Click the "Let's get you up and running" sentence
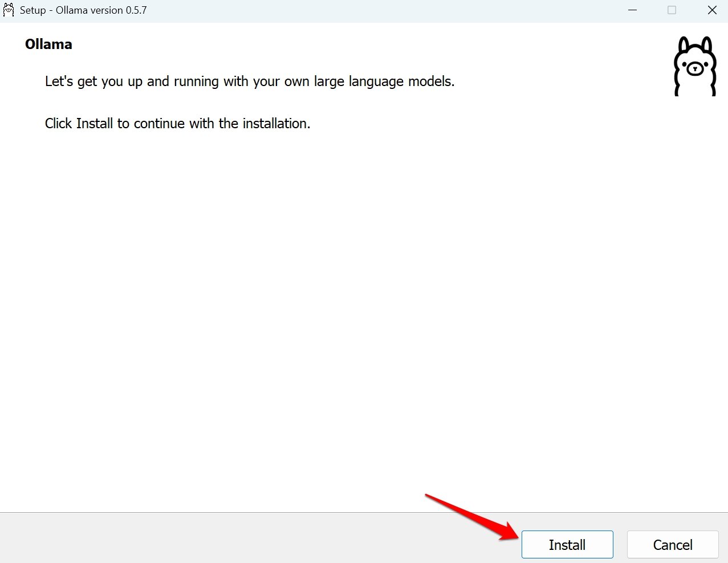This screenshot has width=728, height=563. pyautogui.click(x=250, y=81)
